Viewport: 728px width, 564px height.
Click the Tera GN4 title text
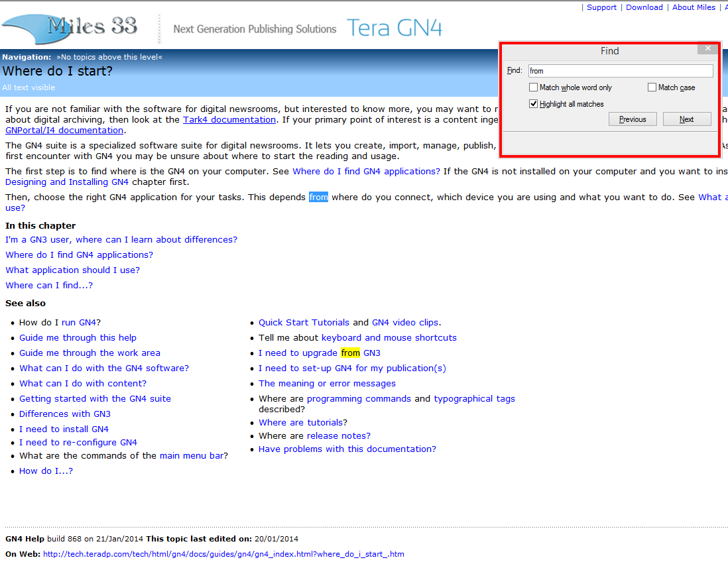point(394,28)
